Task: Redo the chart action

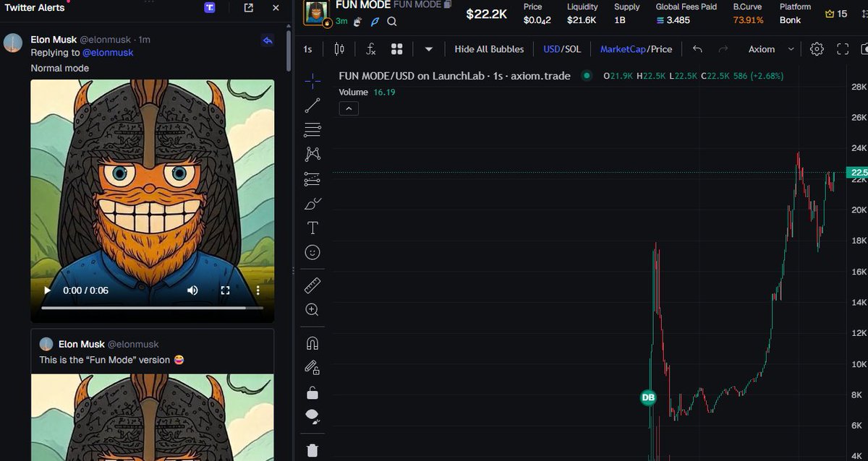Action: [723, 49]
